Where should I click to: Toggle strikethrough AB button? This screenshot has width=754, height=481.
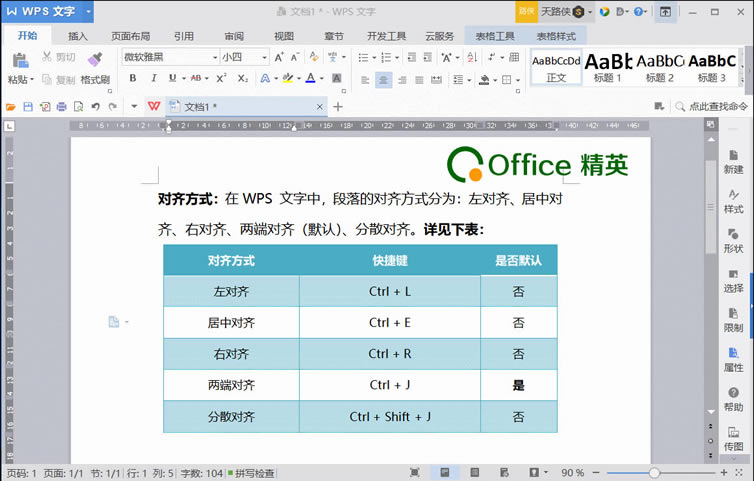click(196, 78)
